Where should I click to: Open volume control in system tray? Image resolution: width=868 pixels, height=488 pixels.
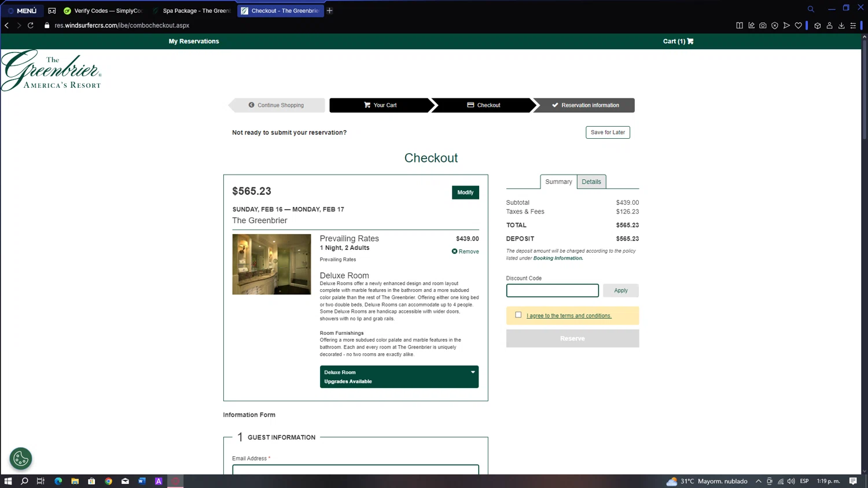(x=791, y=481)
